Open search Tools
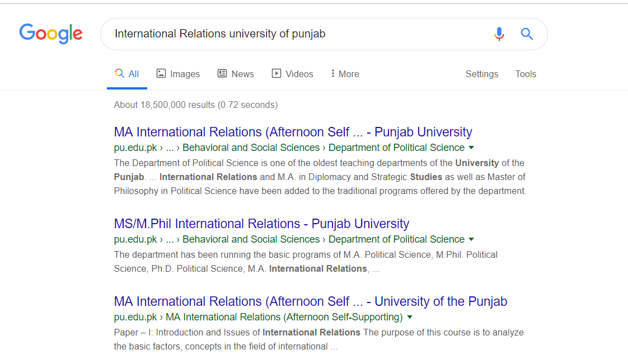This screenshot has width=628, height=364. pos(526,74)
